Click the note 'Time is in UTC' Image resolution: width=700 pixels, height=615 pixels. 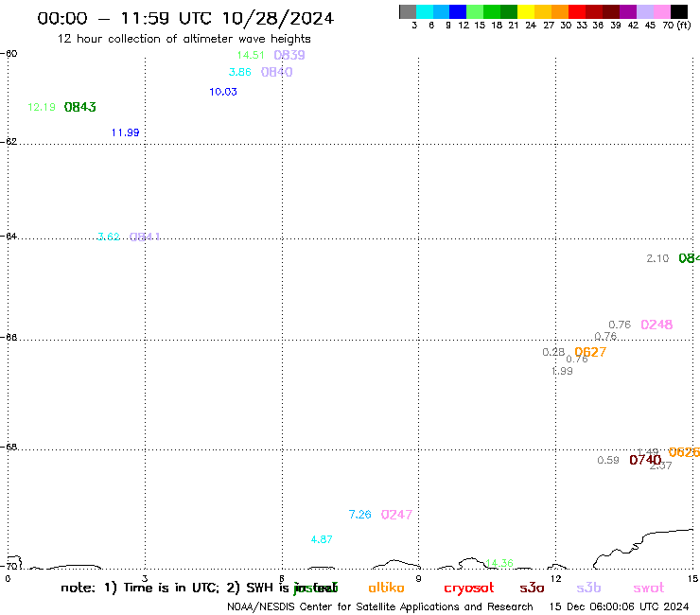pyautogui.click(x=171, y=588)
